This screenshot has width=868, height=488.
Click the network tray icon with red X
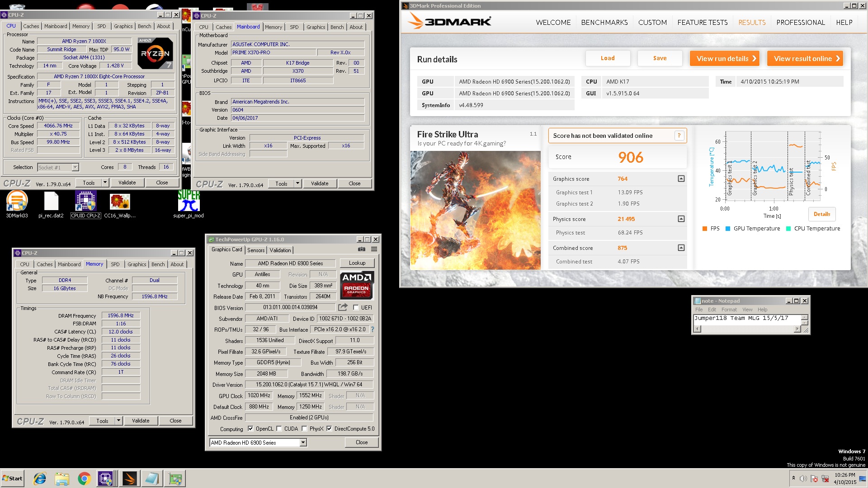coord(825,479)
